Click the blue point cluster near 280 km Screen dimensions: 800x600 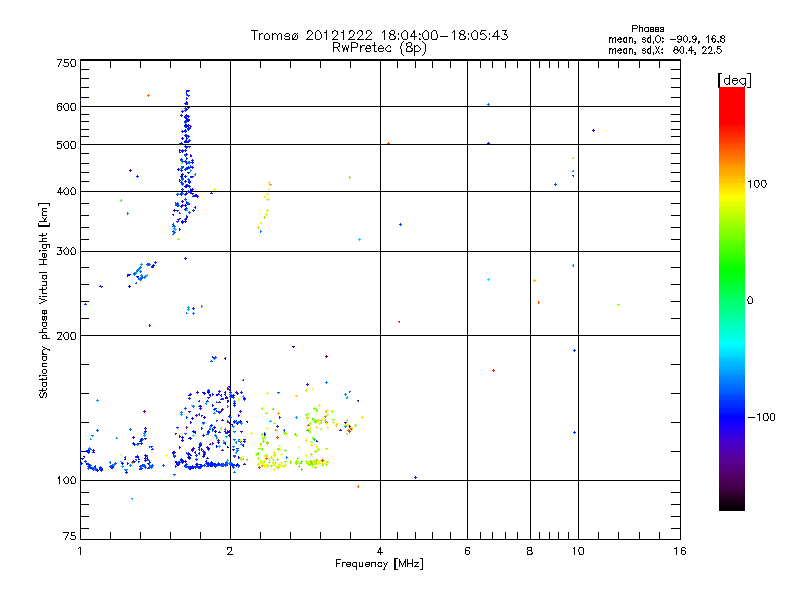(141, 272)
